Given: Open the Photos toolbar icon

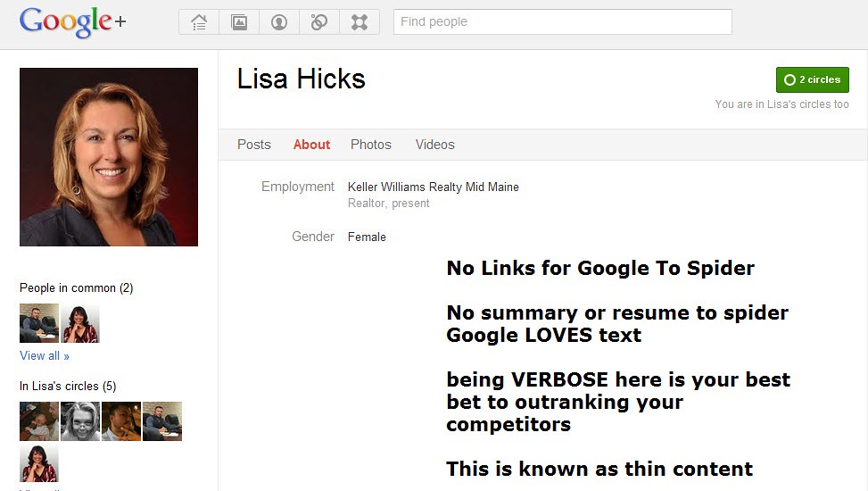Looking at the screenshot, I should [x=239, y=22].
